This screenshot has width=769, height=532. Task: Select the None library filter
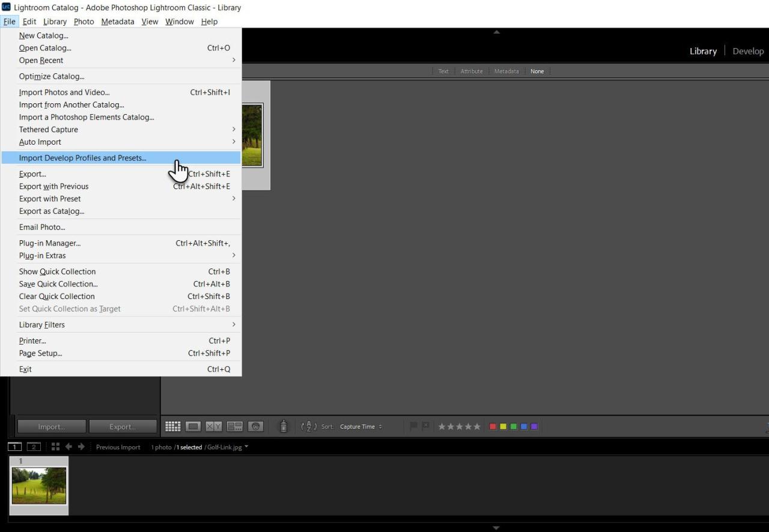pyautogui.click(x=537, y=71)
